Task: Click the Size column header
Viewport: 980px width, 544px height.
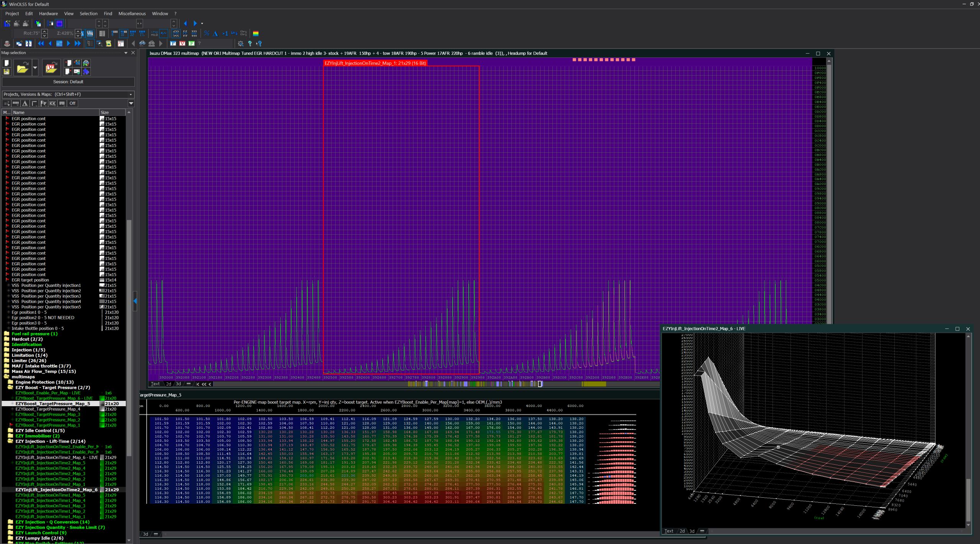Action: click(x=112, y=113)
